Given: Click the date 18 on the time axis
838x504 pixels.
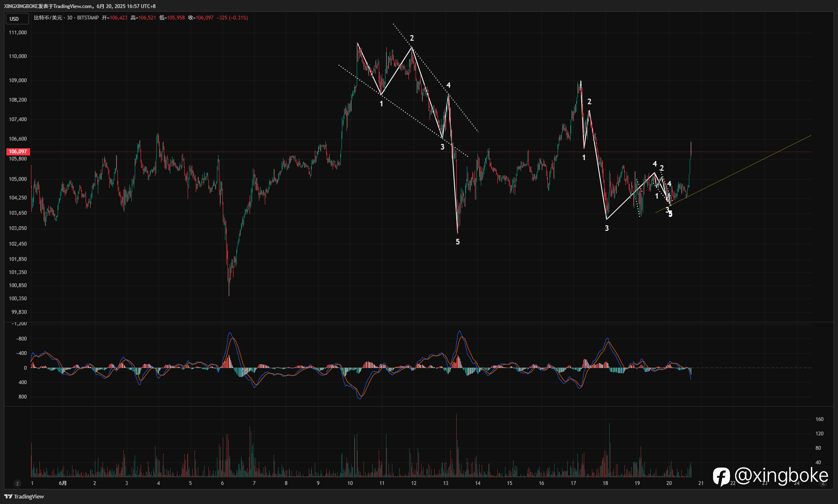Looking at the screenshot, I should [x=605, y=483].
